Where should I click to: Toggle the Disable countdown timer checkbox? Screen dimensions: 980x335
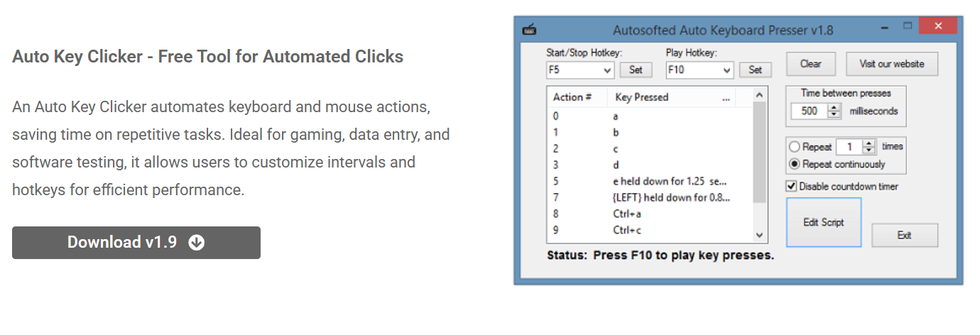pos(792,186)
